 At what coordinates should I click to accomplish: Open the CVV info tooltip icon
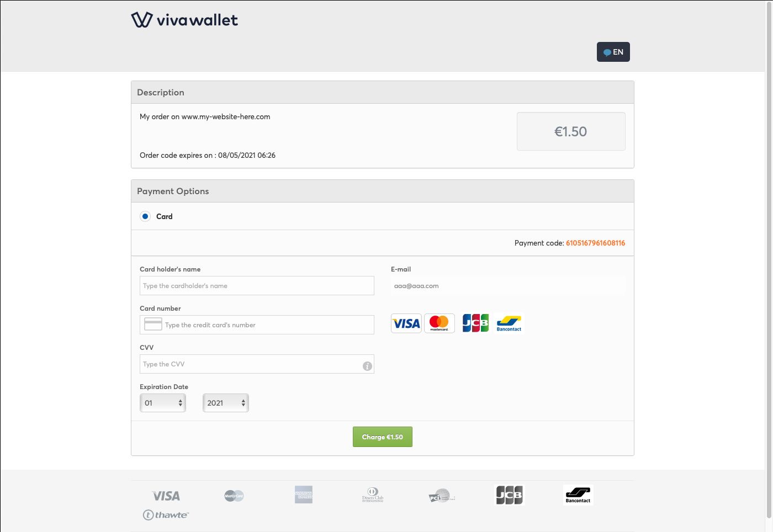tap(367, 366)
